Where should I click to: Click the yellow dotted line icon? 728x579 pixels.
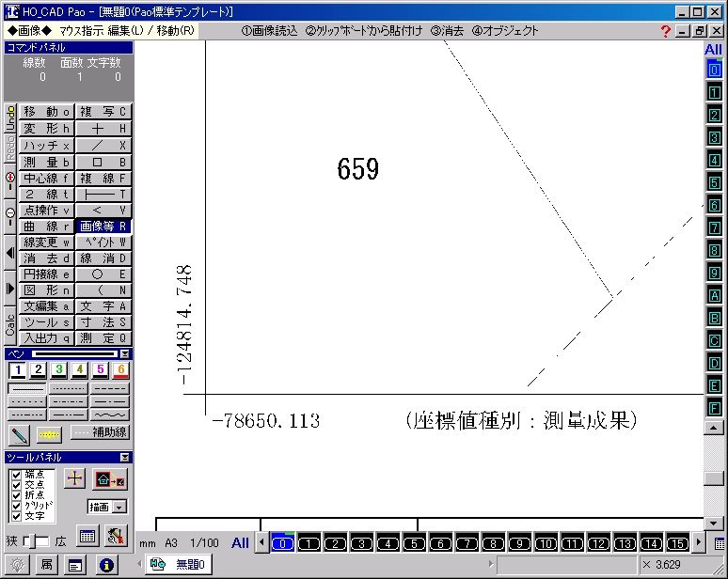tap(49, 434)
